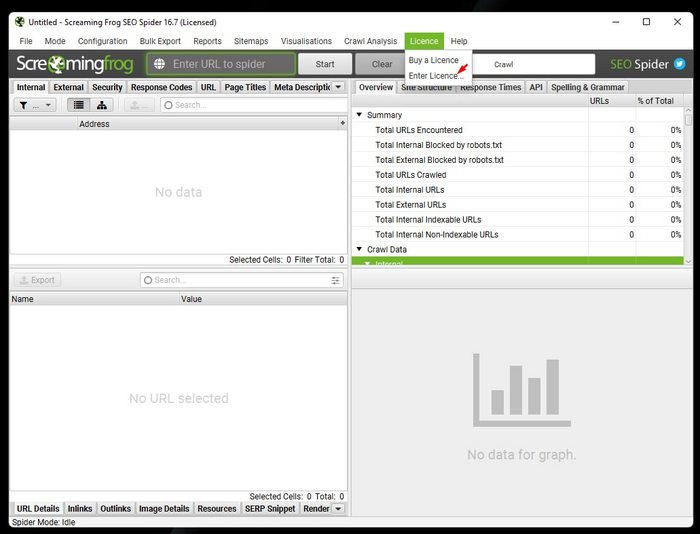This screenshot has width=700, height=534.
Task: Open the Reports menu
Action: 208,41
